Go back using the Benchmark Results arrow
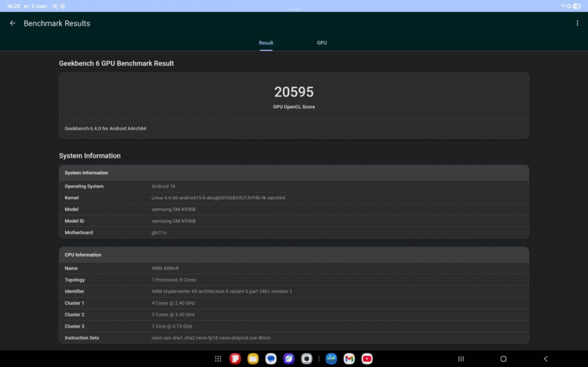The image size is (588, 367). [12, 24]
